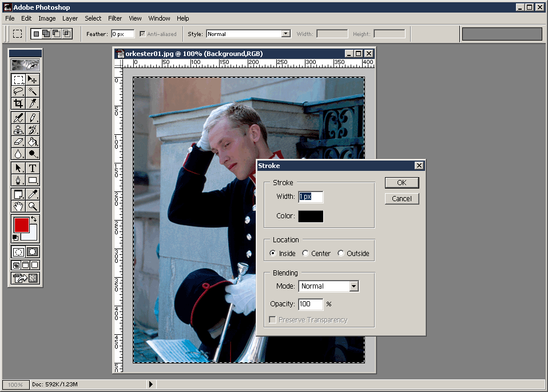Select the Center location radio button

point(306,254)
